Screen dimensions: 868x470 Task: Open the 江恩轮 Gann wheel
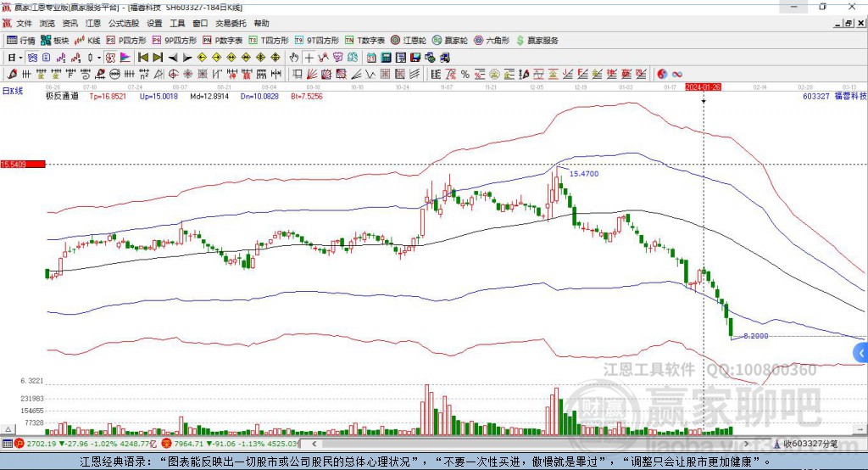pos(409,41)
